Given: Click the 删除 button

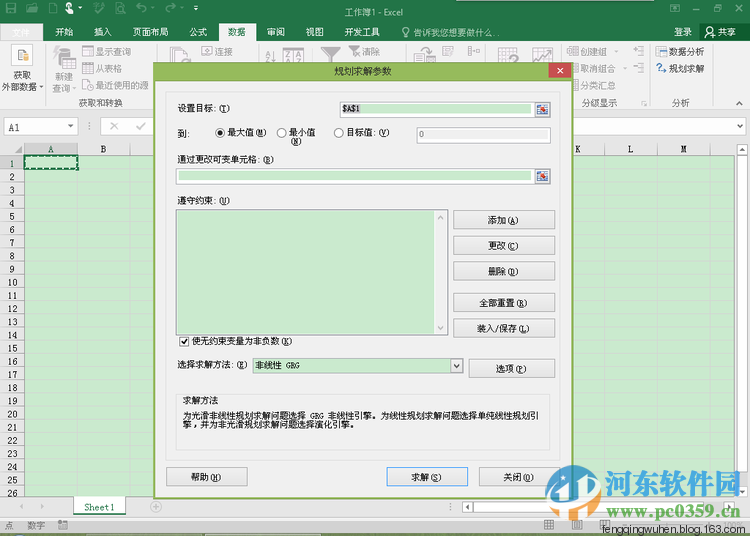Looking at the screenshot, I should pyautogui.click(x=504, y=271).
